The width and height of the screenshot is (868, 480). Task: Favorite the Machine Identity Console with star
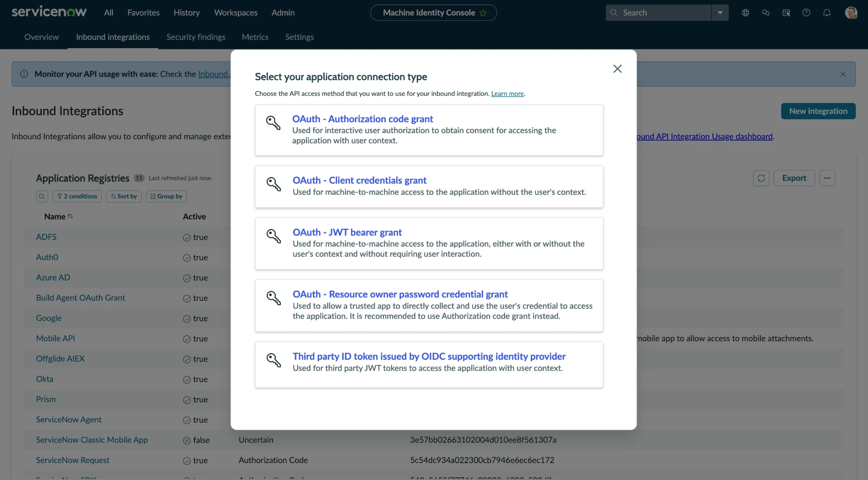point(483,13)
